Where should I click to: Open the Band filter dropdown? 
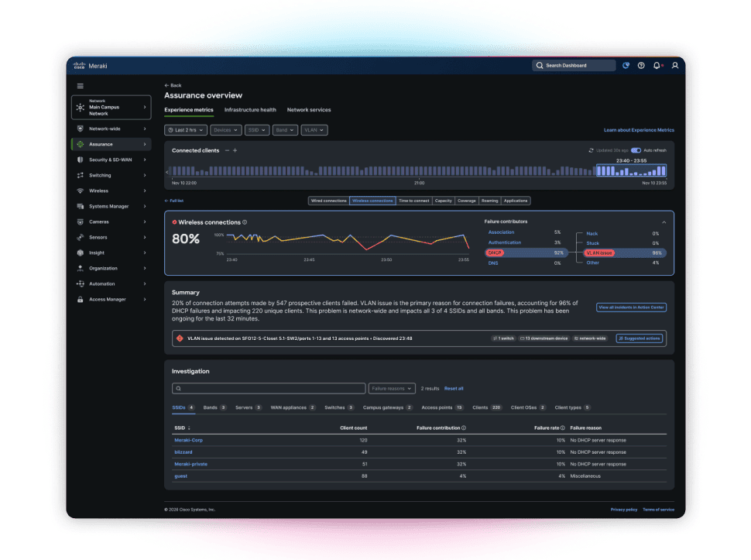pyautogui.click(x=285, y=130)
